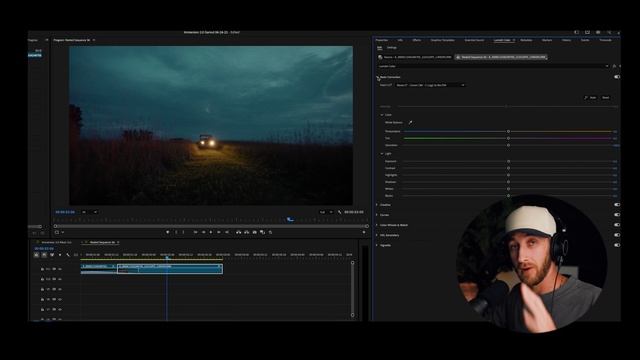Jump to the In point
Image resolution: width=640 pixels, height=360 pixels.
click(x=196, y=232)
